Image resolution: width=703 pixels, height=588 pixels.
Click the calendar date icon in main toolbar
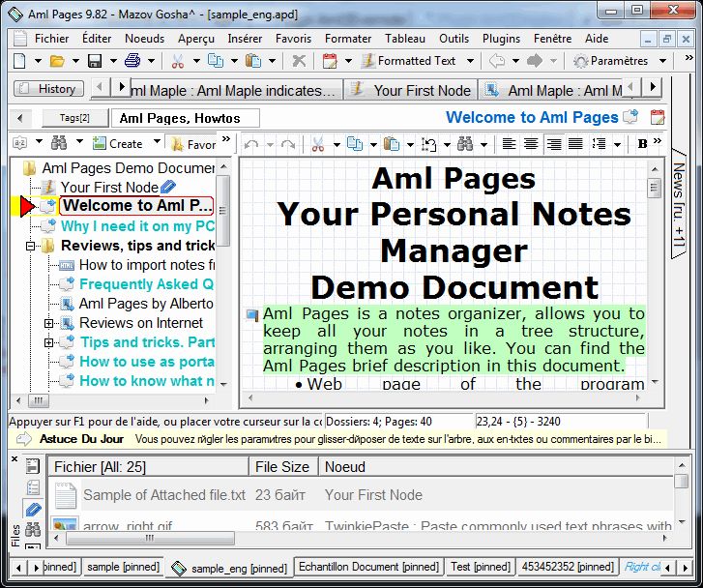click(330, 61)
